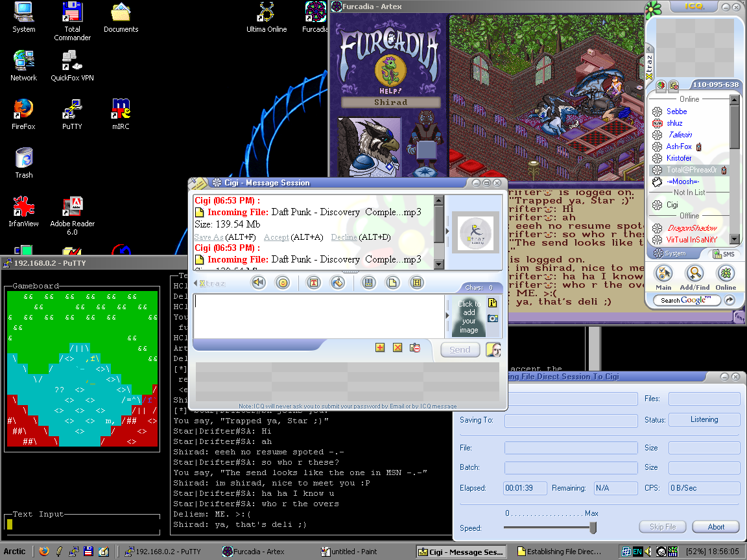Switch to Furcadia - Artex taskbar item
Image resolution: width=747 pixels, height=560 pixels.
(x=254, y=552)
